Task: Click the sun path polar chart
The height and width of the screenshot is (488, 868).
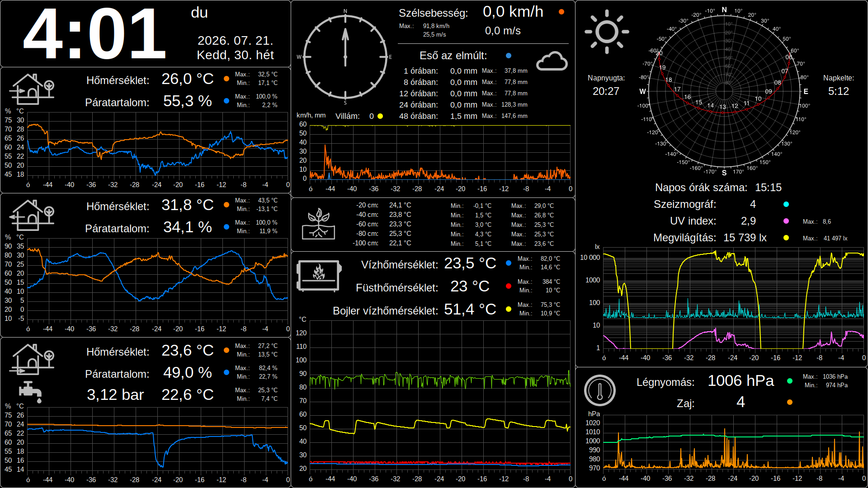Action: tap(724, 91)
